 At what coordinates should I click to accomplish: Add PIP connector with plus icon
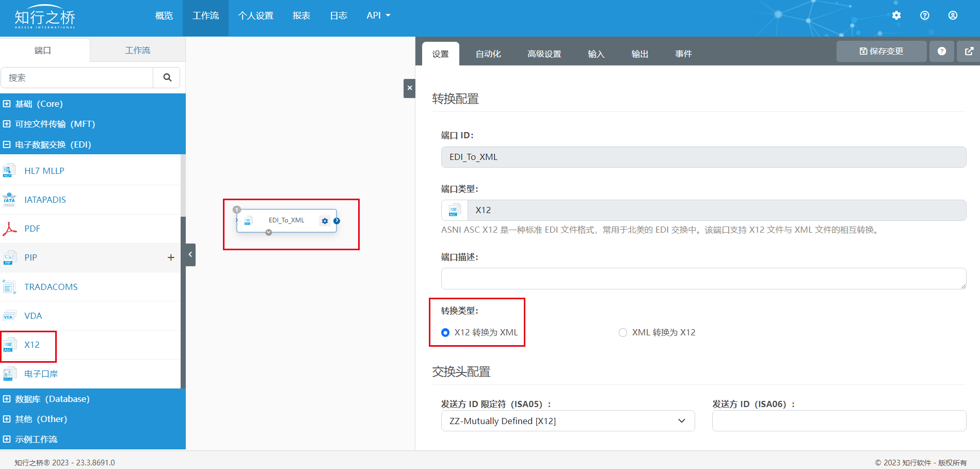(171, 257)
